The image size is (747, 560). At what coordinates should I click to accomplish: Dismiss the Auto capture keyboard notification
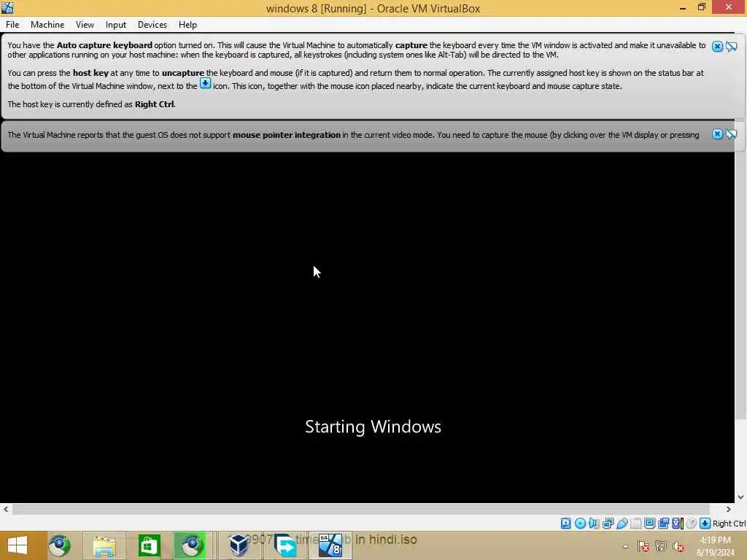coord(718,46)
